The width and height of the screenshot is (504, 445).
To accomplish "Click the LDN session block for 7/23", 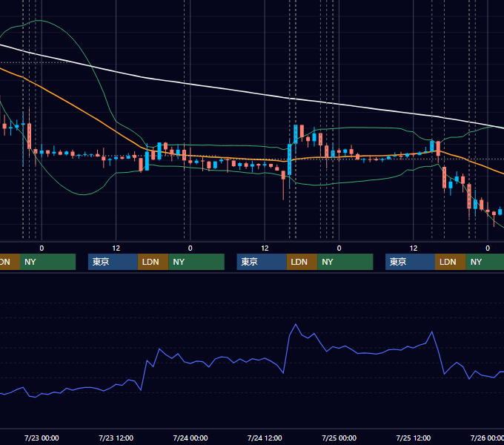I will pos(153,262).
